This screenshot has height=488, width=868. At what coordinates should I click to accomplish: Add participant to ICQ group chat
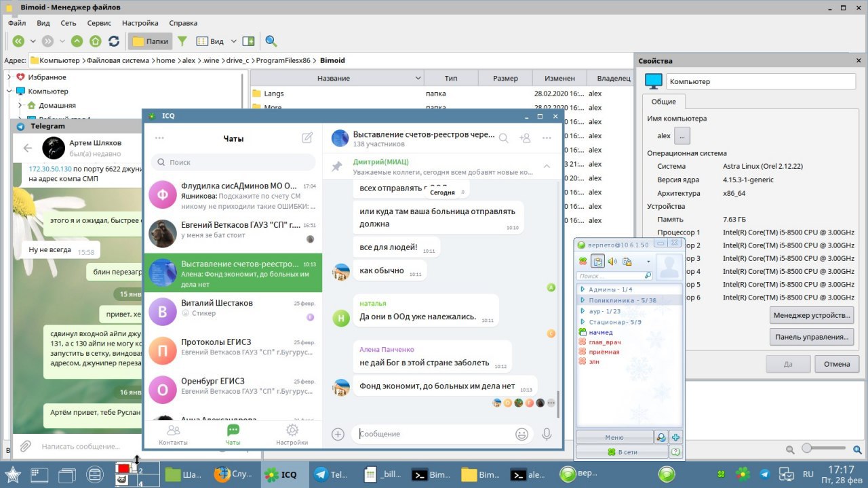[525, 138]
